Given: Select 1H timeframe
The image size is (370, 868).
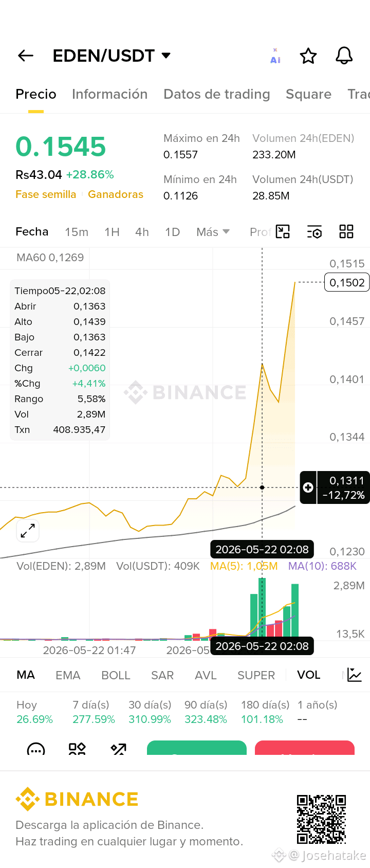Looking at the screenshot, I should 112,232.
